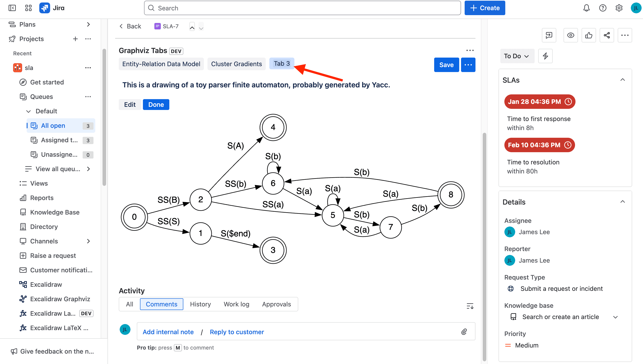Add a new project with plus icon
The width and height of the screenshot is (643, 364).
[75, 39]
